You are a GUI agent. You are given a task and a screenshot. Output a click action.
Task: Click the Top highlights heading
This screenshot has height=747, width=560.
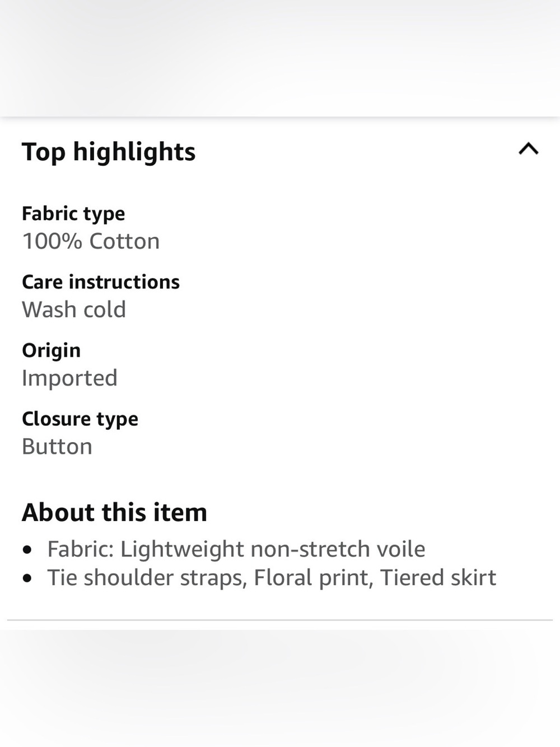pos(109,152)
